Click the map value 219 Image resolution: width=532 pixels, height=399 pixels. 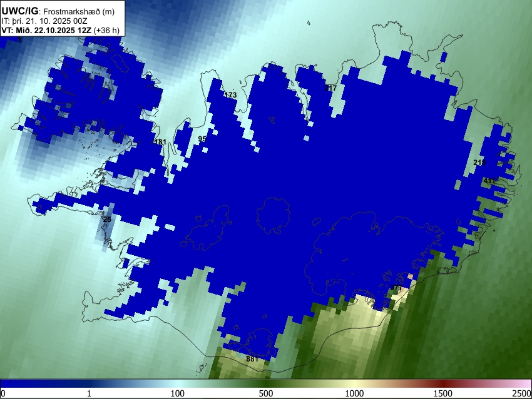[x=479, y=163]
